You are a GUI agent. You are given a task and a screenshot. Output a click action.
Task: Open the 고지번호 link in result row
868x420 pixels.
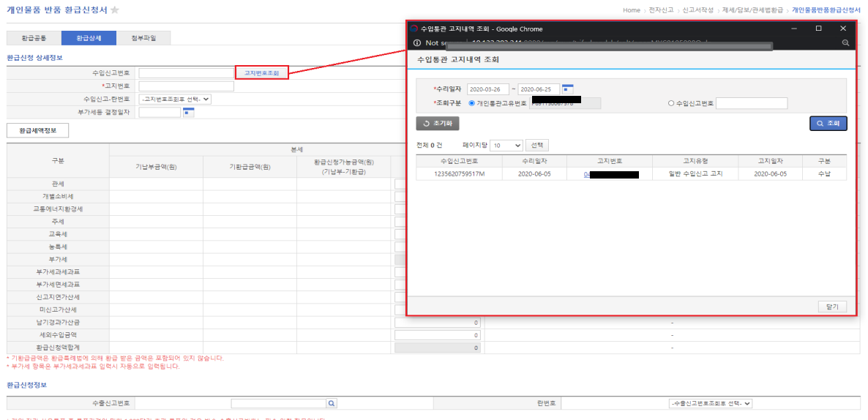[x=611, y=174]
